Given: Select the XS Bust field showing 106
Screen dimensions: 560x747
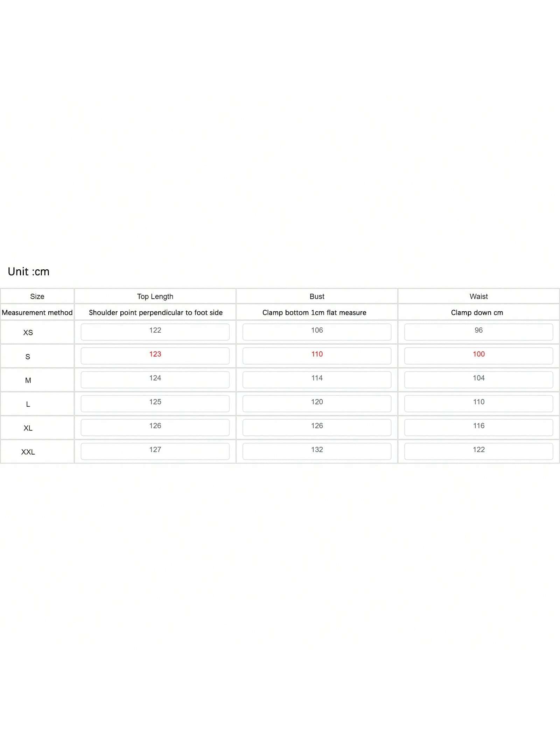Looking at the screenshot, I should pos(317,332).
